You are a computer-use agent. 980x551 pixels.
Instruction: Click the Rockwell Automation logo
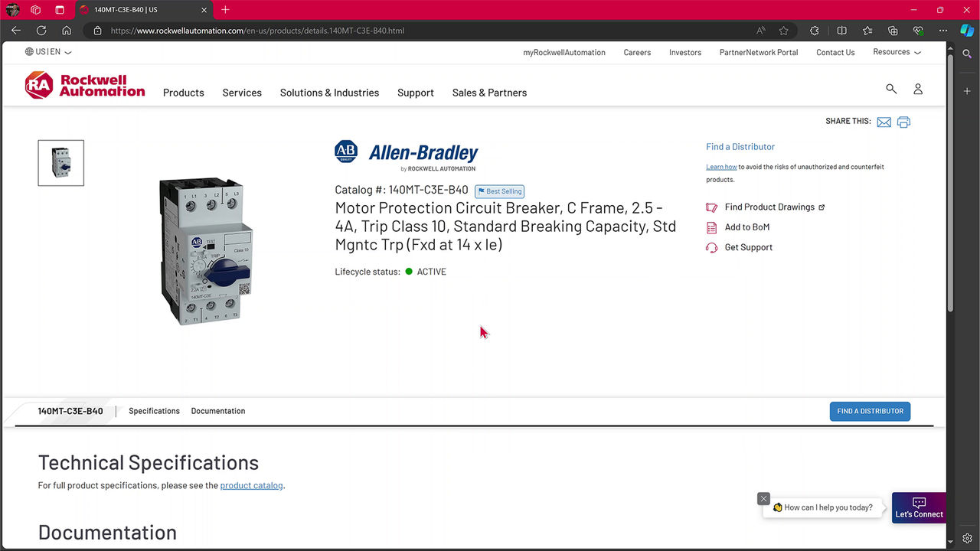click(x=84, y=86)
